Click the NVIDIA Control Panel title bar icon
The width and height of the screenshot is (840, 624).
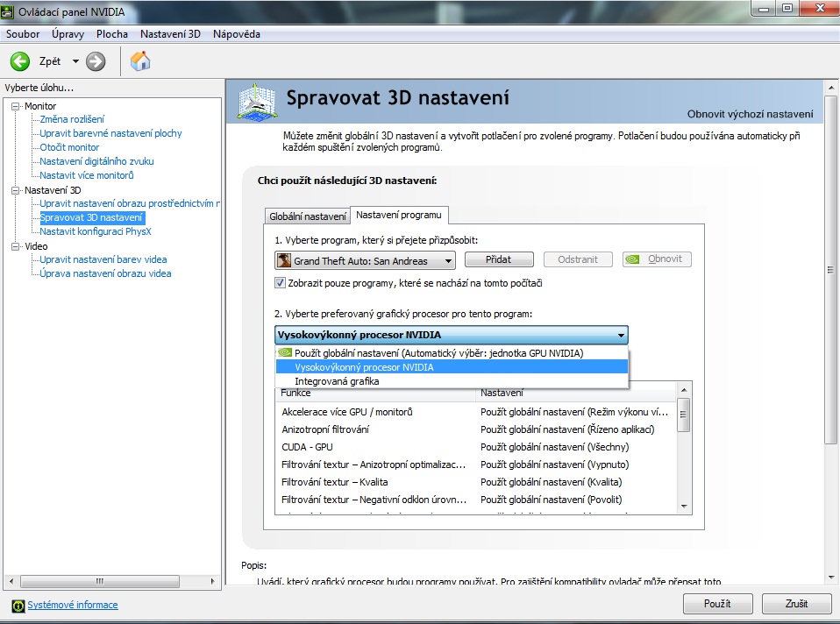click(7, 11)
